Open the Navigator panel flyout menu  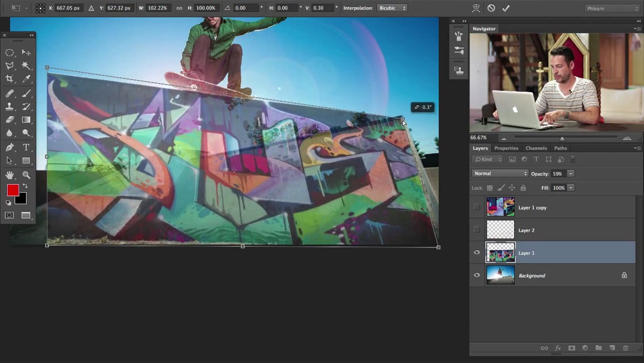pyautogui.click(x=638, y=28)
